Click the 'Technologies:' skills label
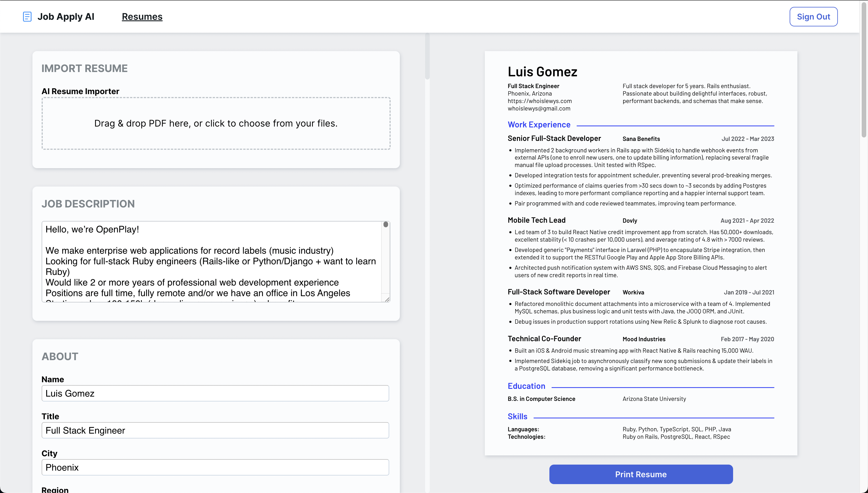 point(526,437)
